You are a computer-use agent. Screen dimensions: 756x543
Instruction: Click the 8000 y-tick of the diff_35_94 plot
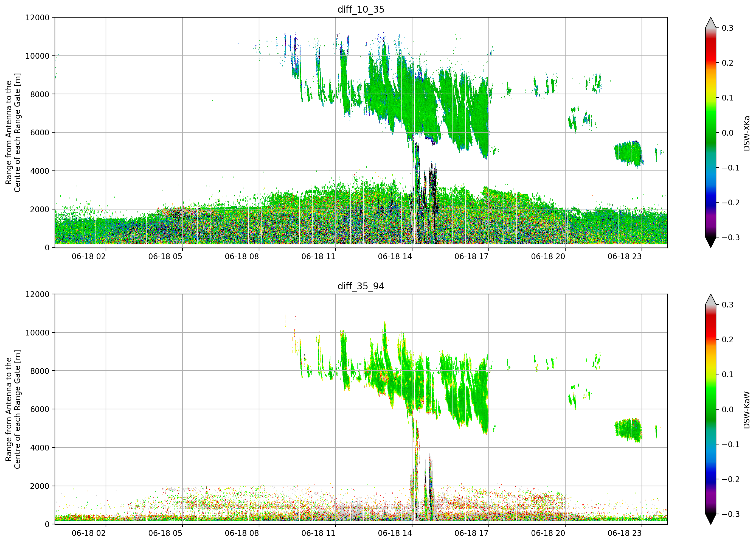pos(40,371)
